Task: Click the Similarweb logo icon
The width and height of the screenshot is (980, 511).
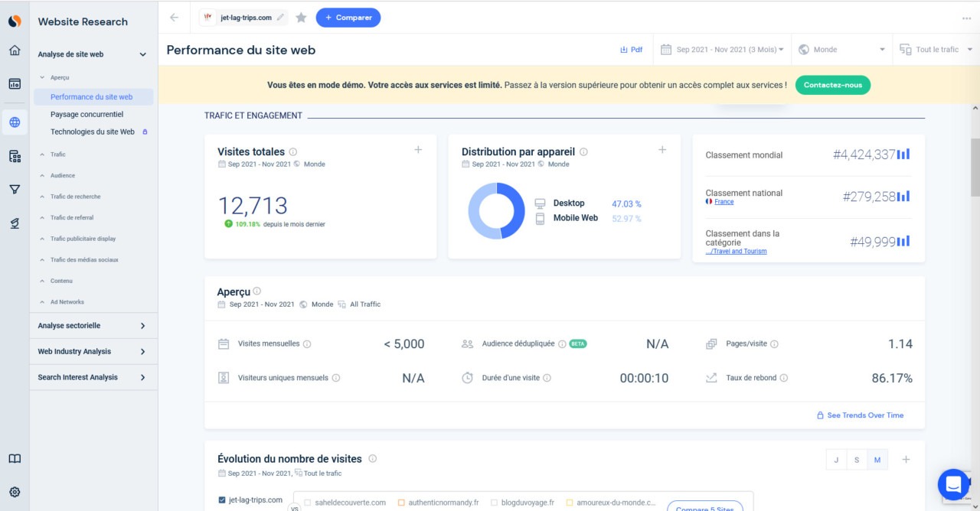Action: (15, 21)
